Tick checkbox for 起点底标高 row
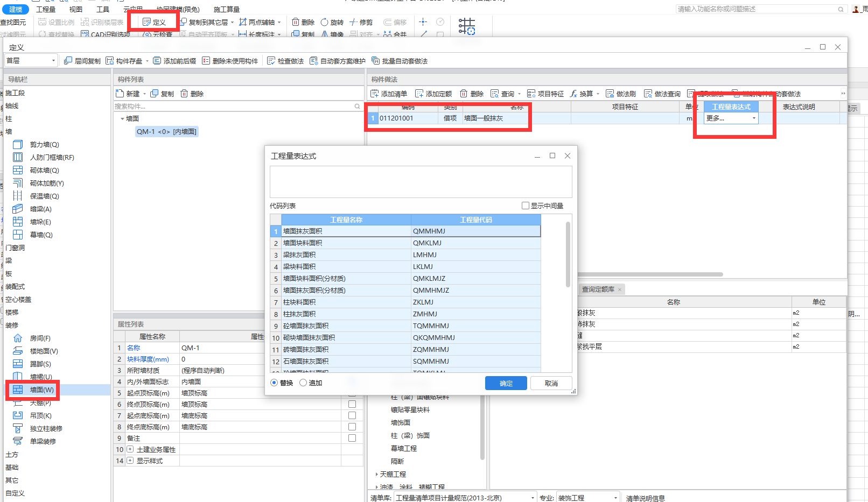The width and height of the screenshot is (868, 502). [x=352, y=415]
